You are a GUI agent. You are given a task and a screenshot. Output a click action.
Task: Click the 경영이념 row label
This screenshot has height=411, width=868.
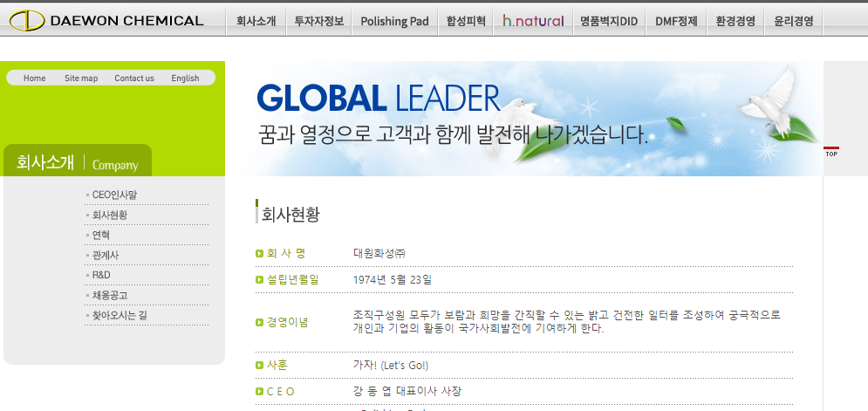pyautogui.click(x=287, y=322)
